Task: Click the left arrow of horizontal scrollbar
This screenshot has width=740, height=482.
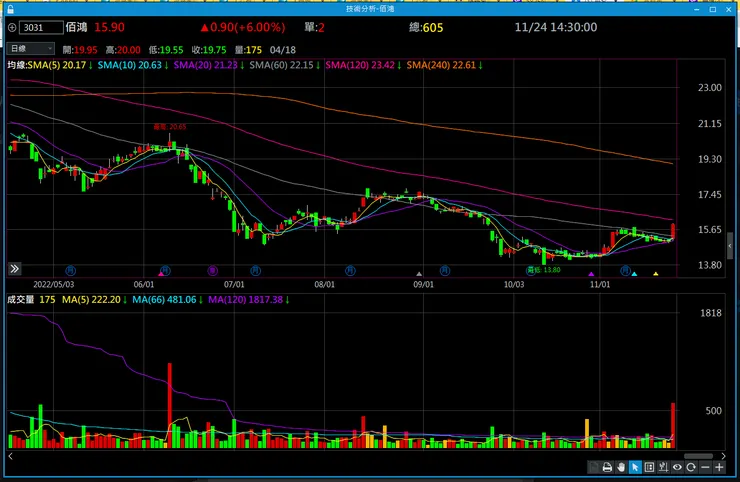Action: click(10, 456)
